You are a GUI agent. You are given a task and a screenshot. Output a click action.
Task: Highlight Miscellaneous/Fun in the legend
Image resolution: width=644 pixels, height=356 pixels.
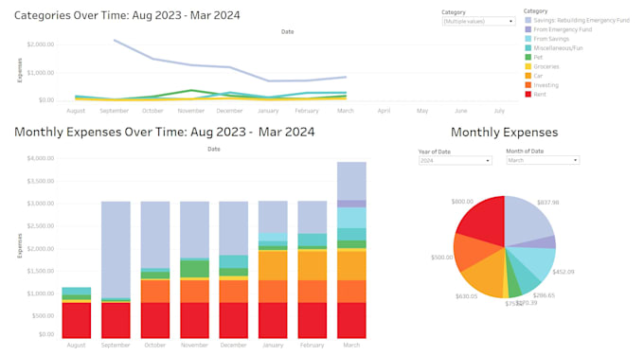pos(558,48)
